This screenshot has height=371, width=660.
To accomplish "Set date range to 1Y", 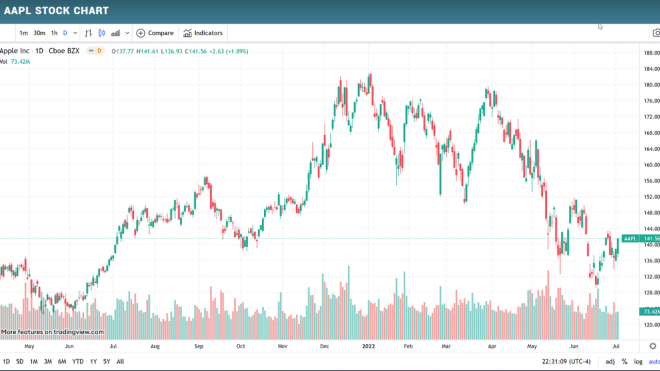I will click(x=93, y=361).
